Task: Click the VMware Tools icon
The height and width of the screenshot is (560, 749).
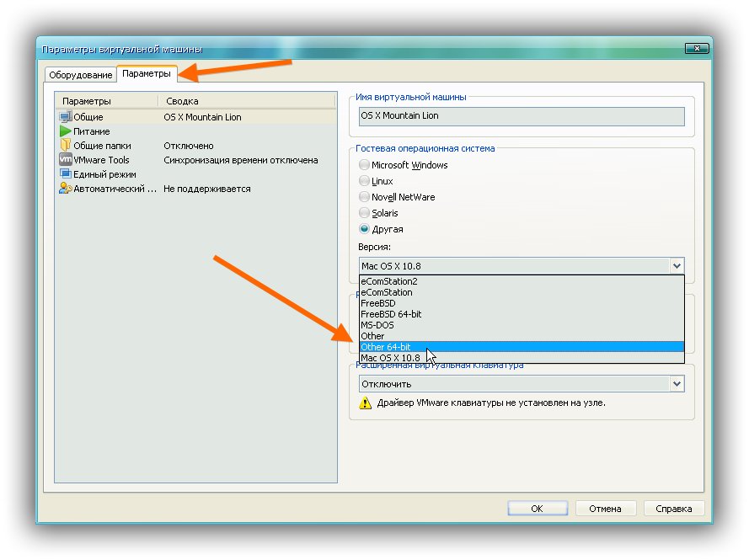Action: (x=66, y=160)
